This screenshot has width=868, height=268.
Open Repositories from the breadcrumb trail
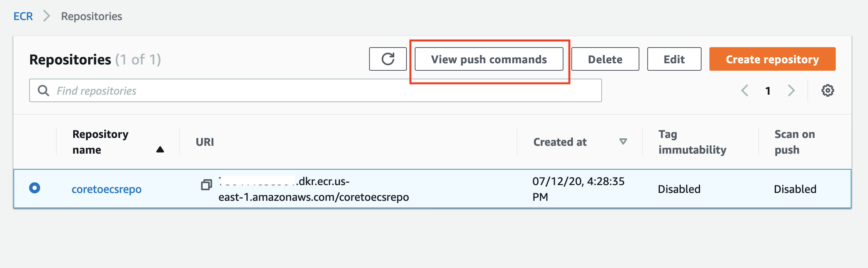(x=91, y=16)
